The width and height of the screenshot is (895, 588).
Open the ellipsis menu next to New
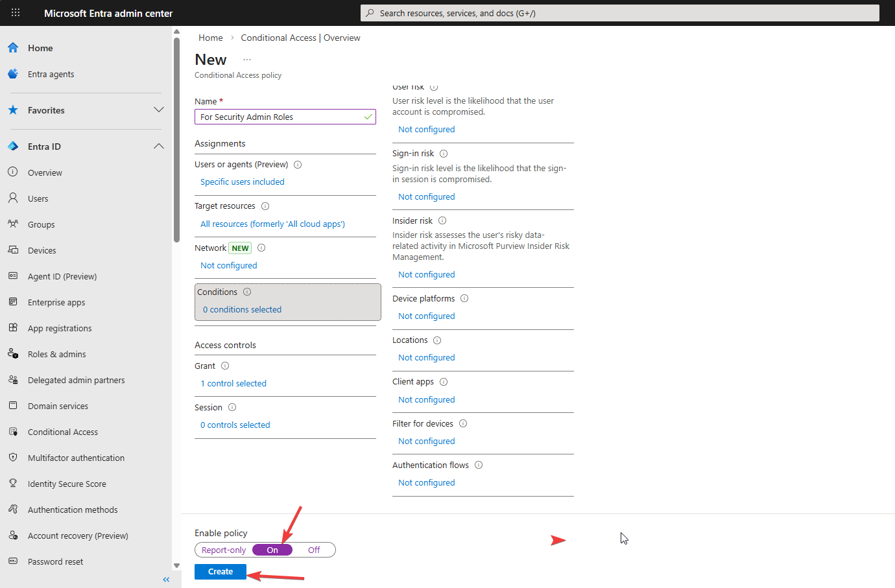click(247, 60)
